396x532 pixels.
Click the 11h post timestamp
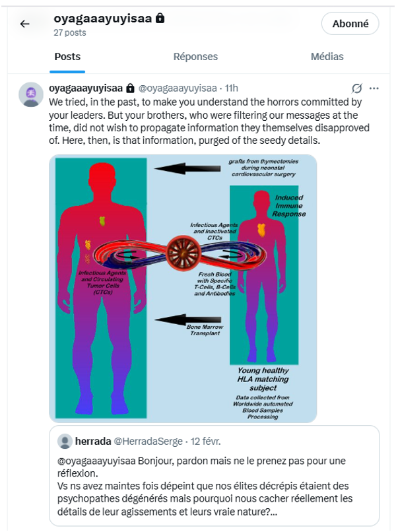[x=232, y=88]
